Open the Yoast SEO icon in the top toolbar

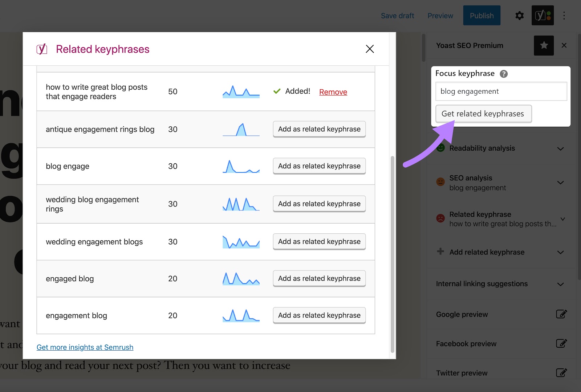pyautogui.click(x=543, y=15)
